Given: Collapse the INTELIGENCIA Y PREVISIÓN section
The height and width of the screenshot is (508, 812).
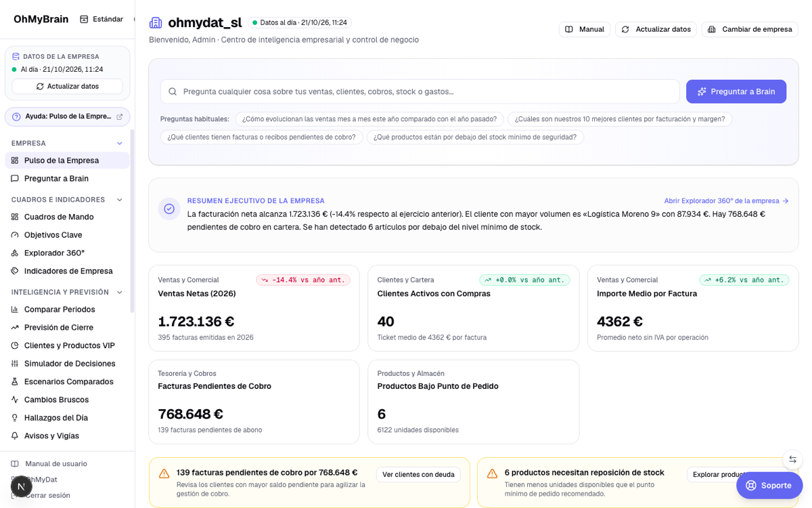Looking at the screenshot, I should click(120, 293).
